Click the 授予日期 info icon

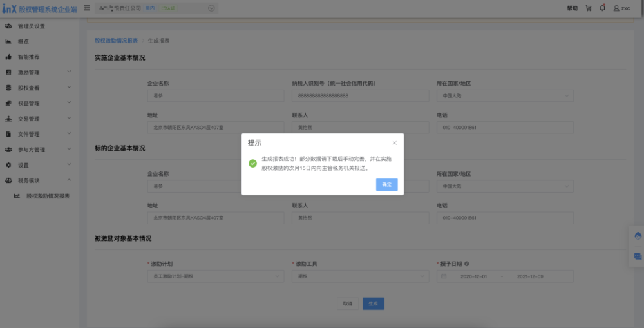pos(466,264)
